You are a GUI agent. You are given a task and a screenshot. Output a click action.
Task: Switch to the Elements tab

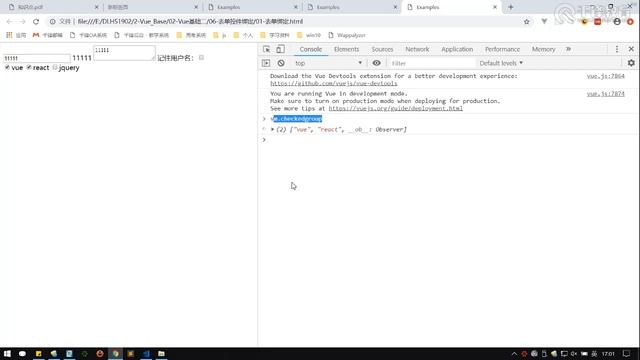click(347, 49)
